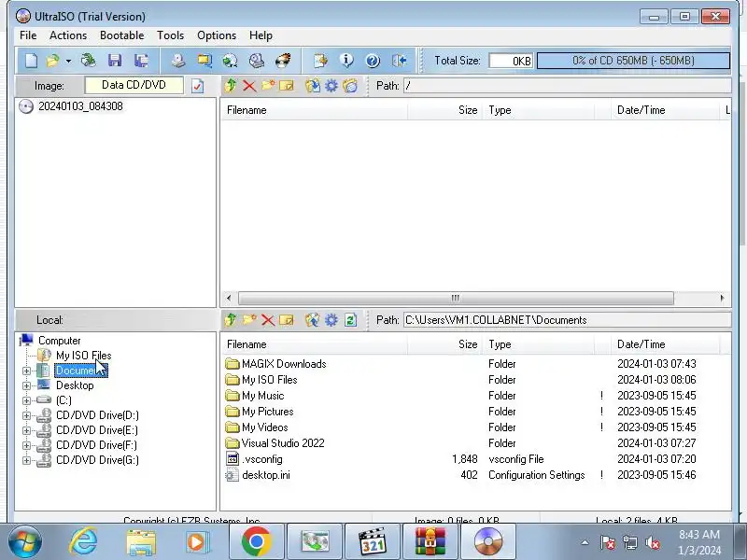The image size is (747, 560).
Task: Expand the CD/DVD Drive(D:) node
Action: tap(27, 415)
